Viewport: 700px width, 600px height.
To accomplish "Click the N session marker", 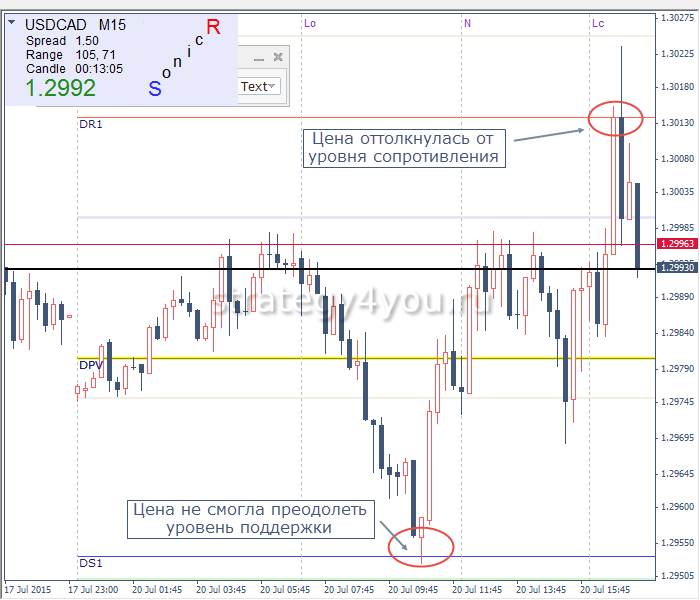I will pyautogui.click(x=467, y=22).
